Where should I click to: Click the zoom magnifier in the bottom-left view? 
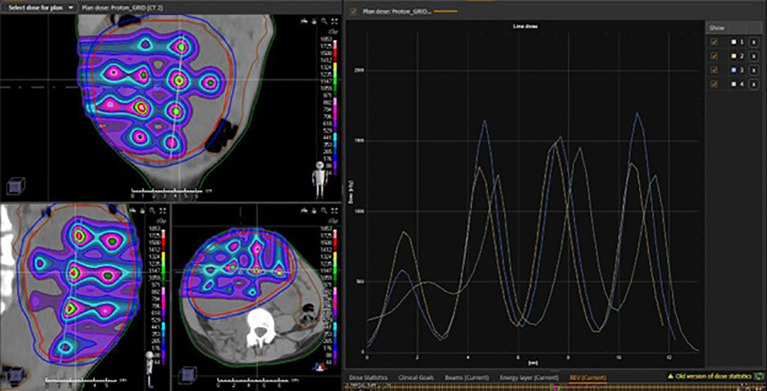(x=153, y=210)
